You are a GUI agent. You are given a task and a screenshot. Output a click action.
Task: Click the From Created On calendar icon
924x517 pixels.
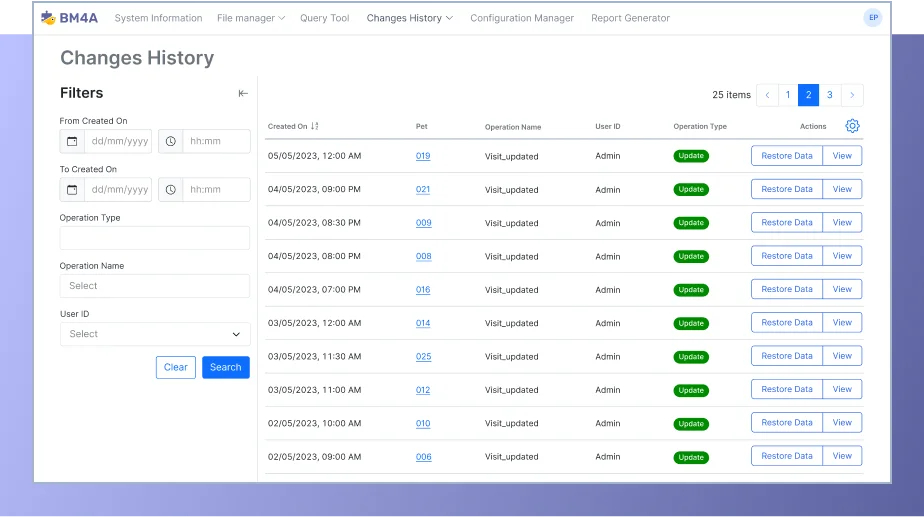click(x=72, y=141)
